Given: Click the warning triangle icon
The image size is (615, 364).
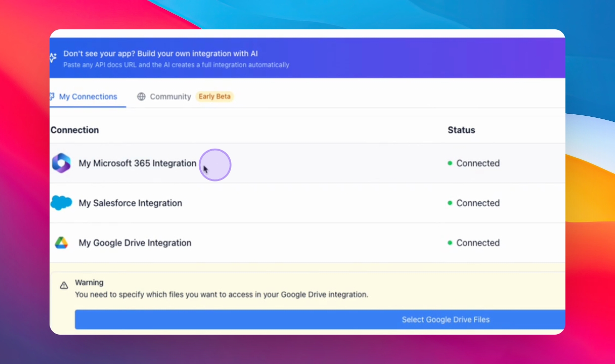Looking at the screenshot, I should (x=64, y=285).
